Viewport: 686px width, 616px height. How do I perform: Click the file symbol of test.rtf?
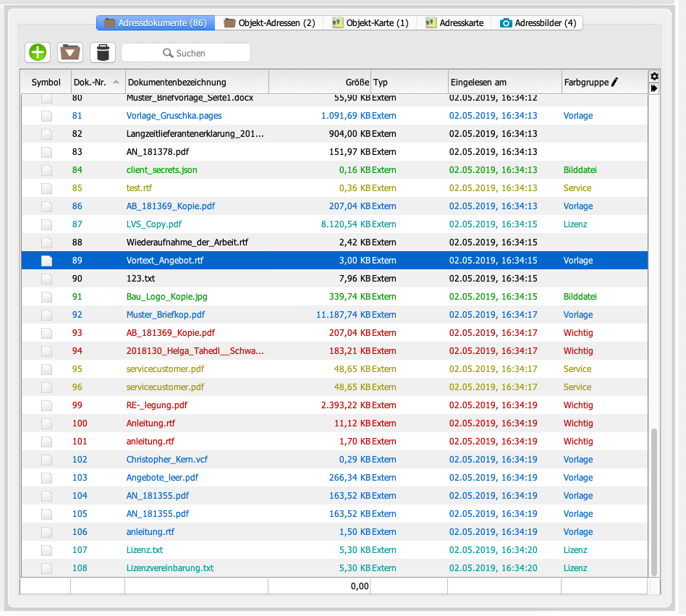point(46,188)
